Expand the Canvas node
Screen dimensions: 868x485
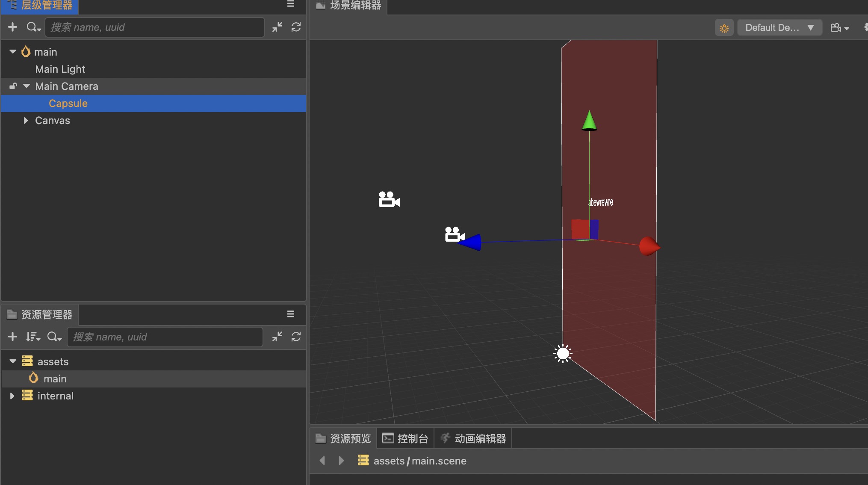(x=26, y=121)
